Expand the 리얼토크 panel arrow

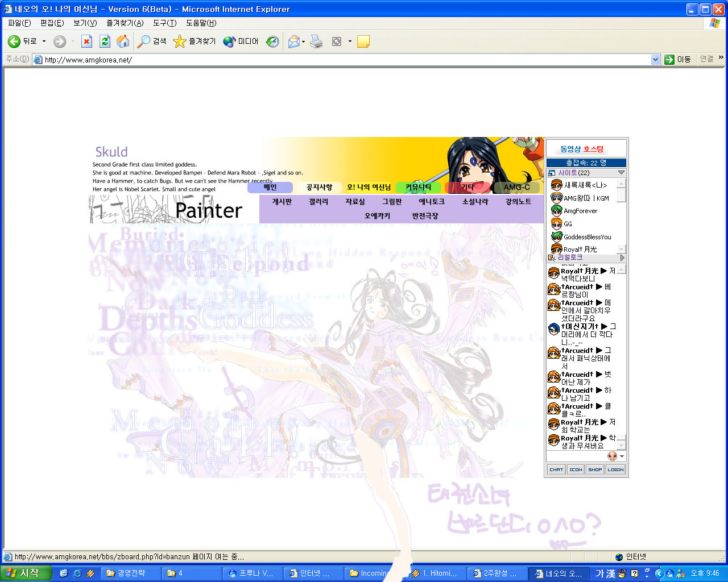(622, 258)
